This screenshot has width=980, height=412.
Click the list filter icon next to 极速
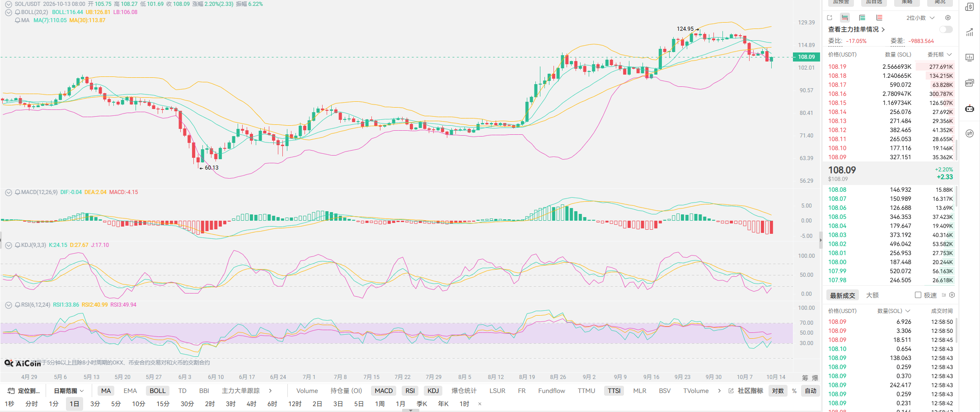coord(944,295)
